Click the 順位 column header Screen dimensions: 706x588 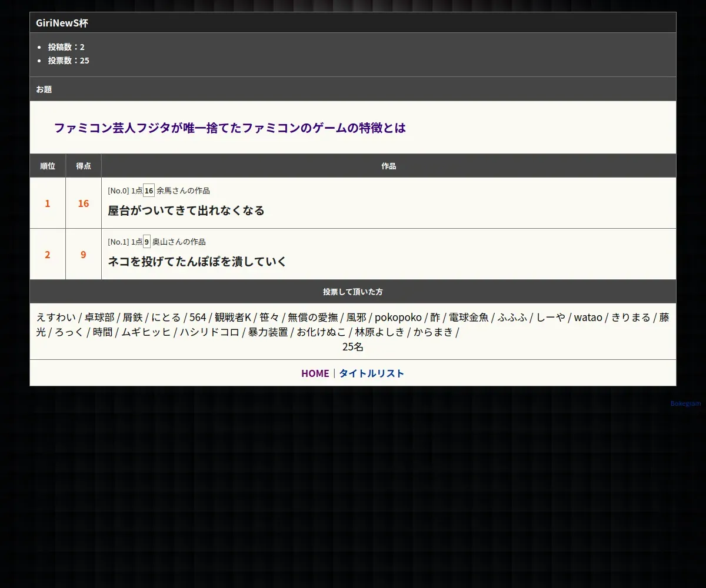48,166
